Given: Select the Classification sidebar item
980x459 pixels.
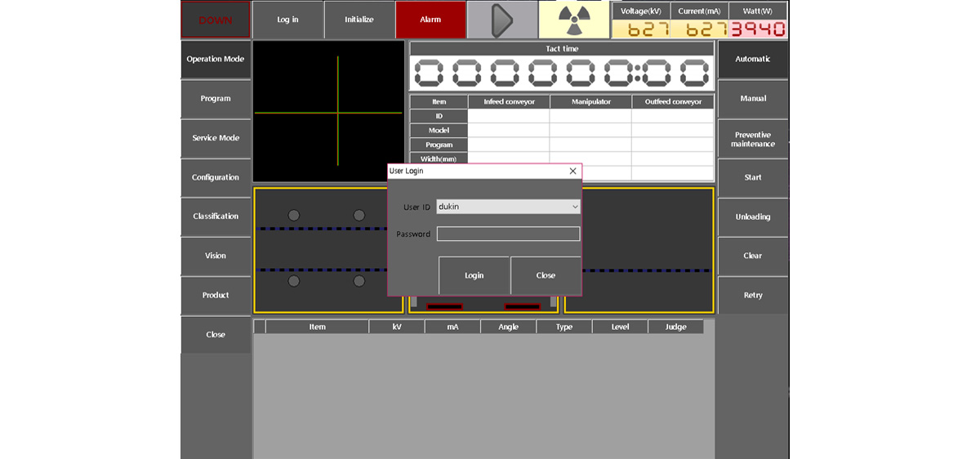Looking at the screenshot, I should (216, 216).
